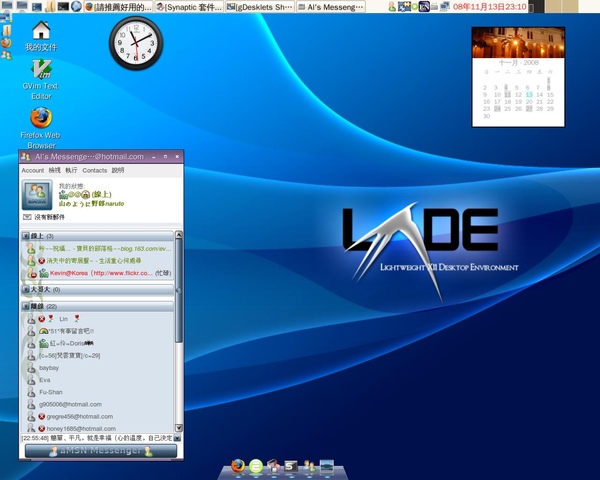
Task: Select online contact with blog.163.com link
Action: [x=100, y=248]
